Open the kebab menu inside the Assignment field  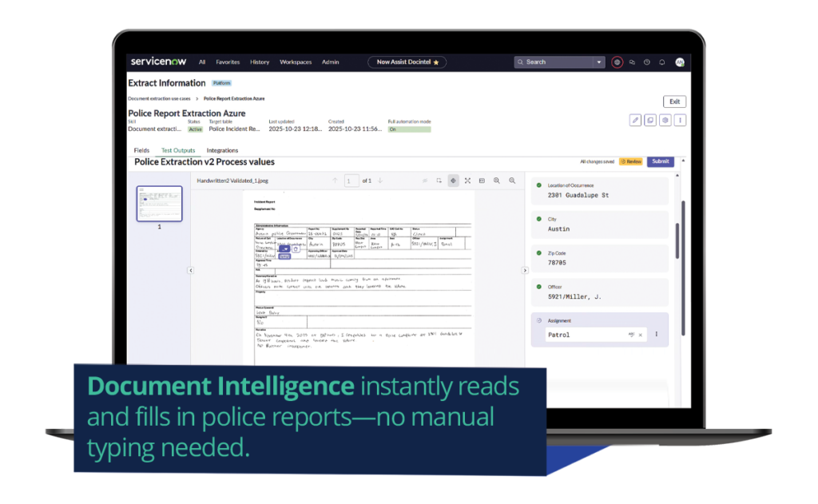[657, 335]
